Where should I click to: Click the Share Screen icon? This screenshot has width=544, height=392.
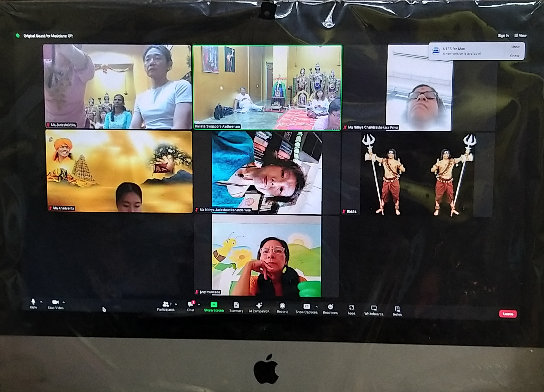(x=214, y=305)
